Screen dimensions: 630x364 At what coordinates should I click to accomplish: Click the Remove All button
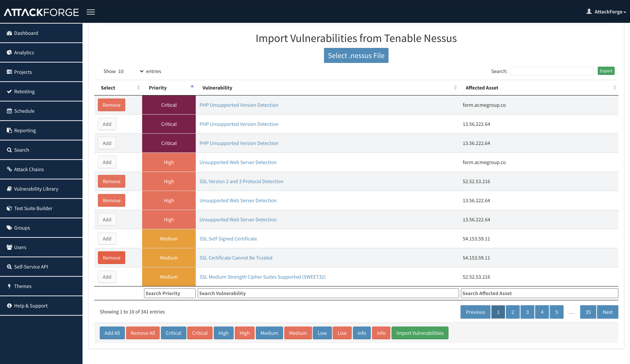coord(143,333)
